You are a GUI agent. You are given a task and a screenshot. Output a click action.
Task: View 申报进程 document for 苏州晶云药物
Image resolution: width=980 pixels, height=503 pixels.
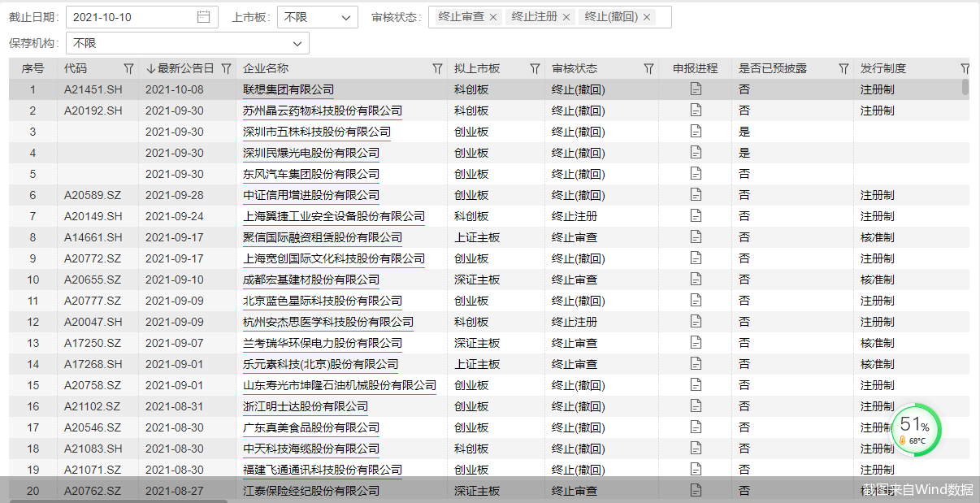coord(696,111)
